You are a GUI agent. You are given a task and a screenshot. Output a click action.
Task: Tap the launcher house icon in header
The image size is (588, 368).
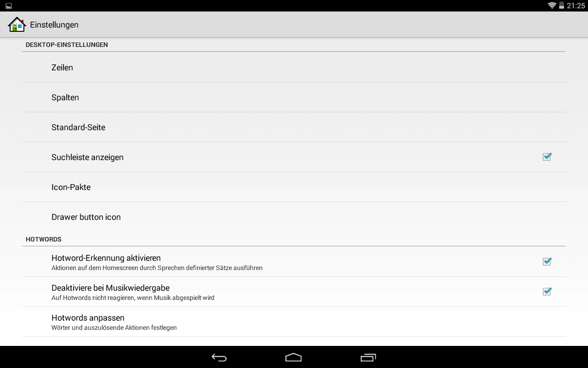click(x=17, y=24)
